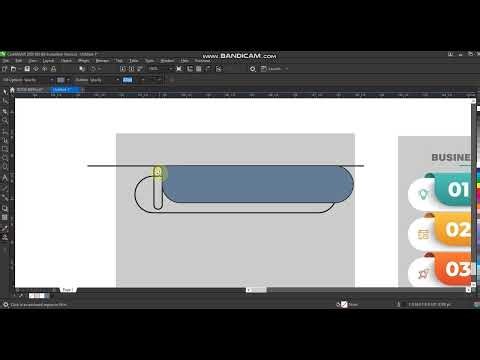
Task: Select the Color Eyedropper tool
Action: tap(5, 228)
